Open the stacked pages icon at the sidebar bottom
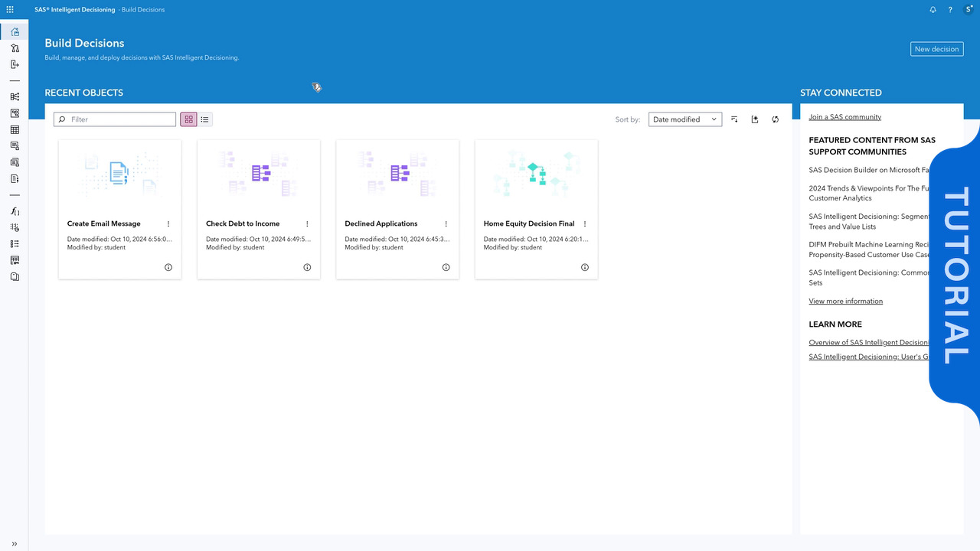The height and width of the screenshot is (551, 980). (15, 277)
